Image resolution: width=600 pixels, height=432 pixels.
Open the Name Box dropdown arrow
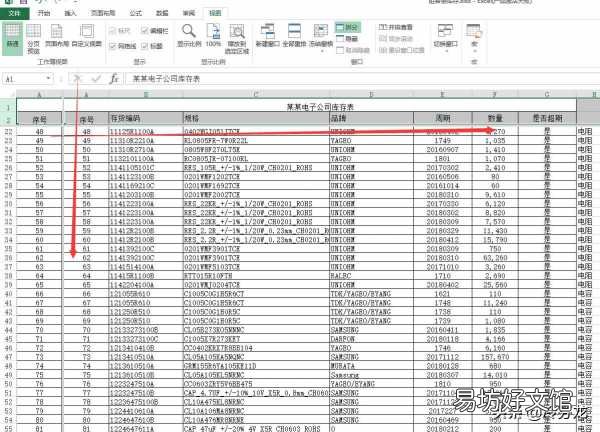48,78
